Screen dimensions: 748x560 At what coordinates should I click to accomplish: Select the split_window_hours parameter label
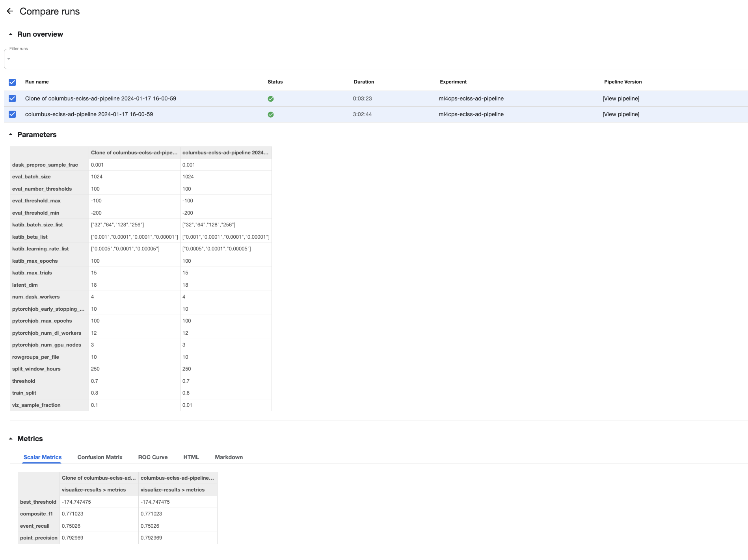tap(36, 369)
